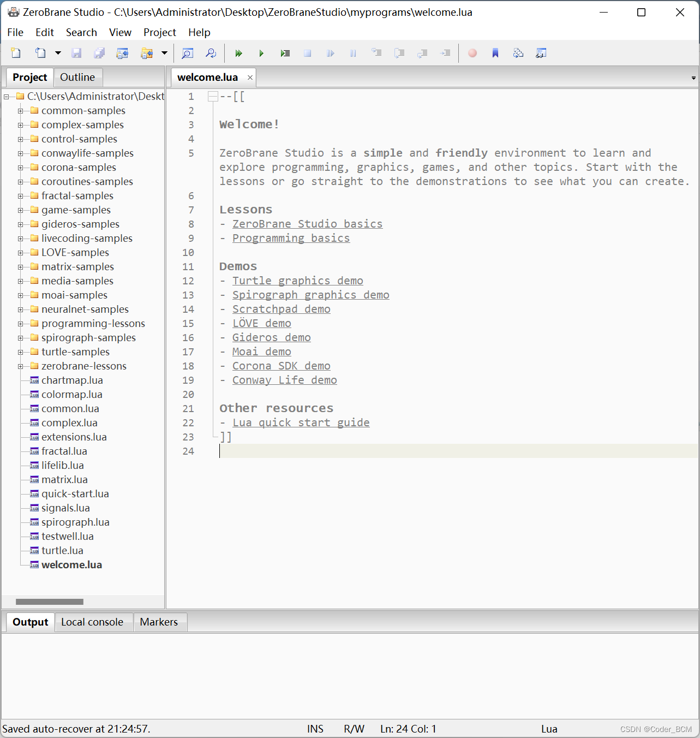
Task: Close the welcome.lua editor tab
Action: click(250, 78)
